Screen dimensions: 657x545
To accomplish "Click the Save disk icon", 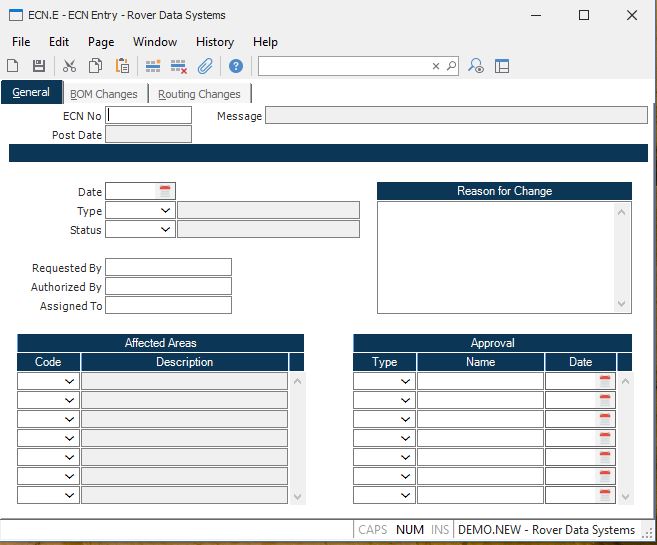I will pos(39,66).
